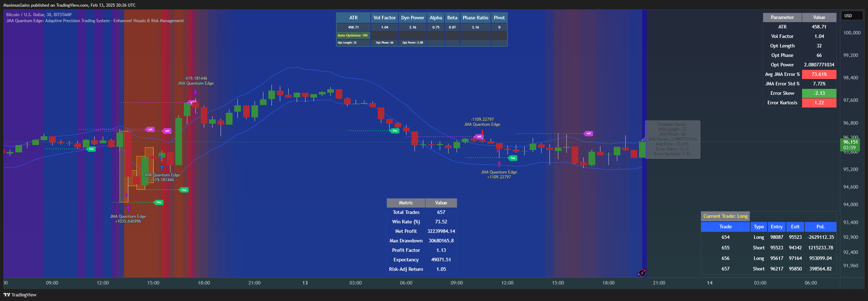Click trade 656 exit price 97164
This screenshot has height=301, width=868.
[x=795, y=259]
